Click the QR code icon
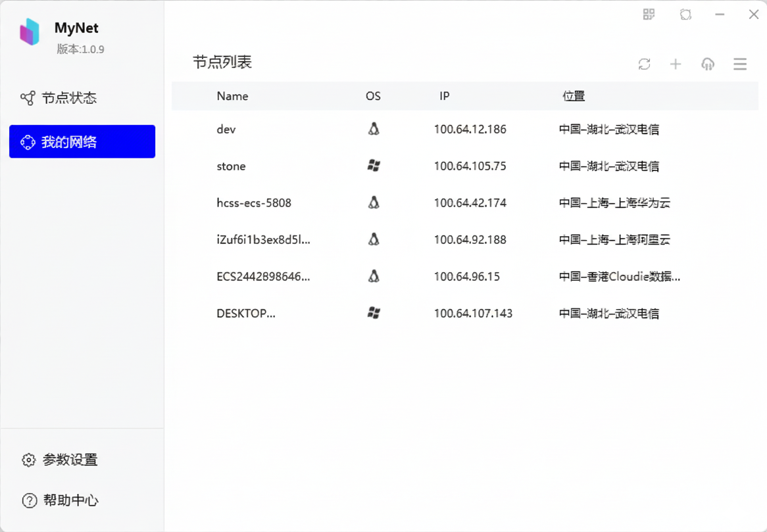The width and height of the screenshot is (767, 532). (649, 14)
